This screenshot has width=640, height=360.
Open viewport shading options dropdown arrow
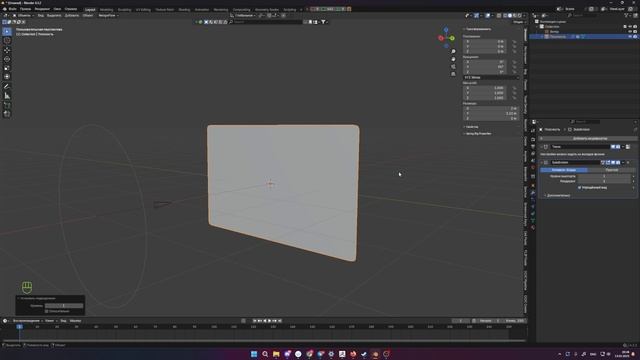click(x=524, y=16)
